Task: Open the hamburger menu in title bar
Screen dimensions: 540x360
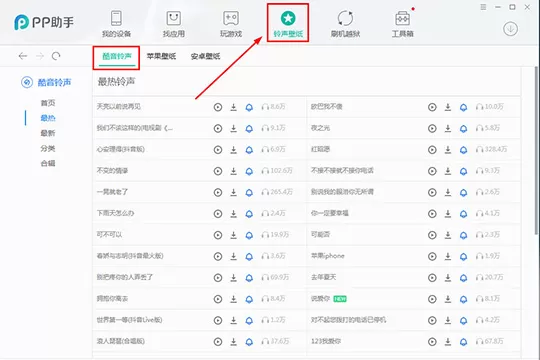Action: 484,7
